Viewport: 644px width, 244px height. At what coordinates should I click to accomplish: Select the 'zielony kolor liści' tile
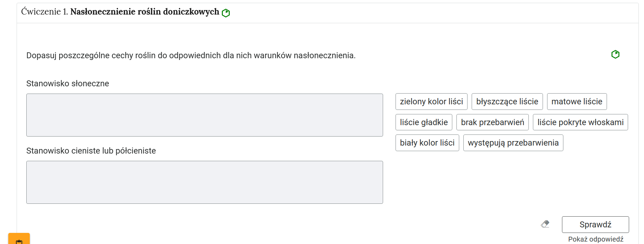pos(431,102)
